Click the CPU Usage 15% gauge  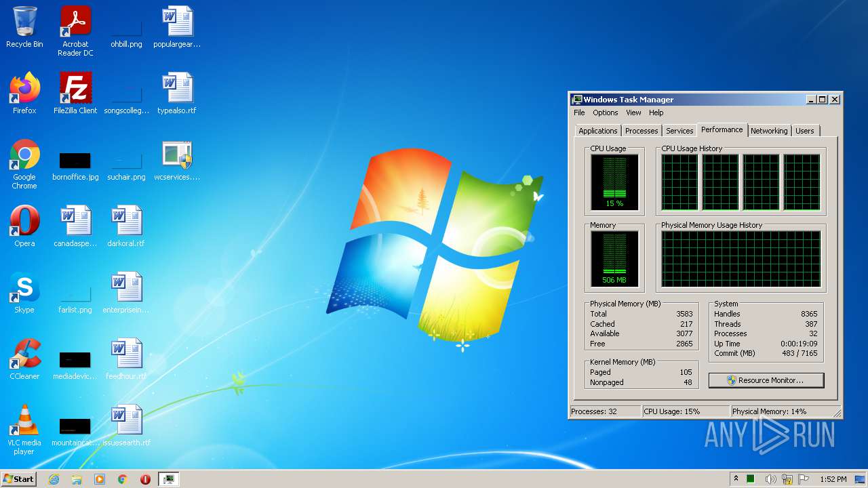pyautogui.click(x=614, y=182)
